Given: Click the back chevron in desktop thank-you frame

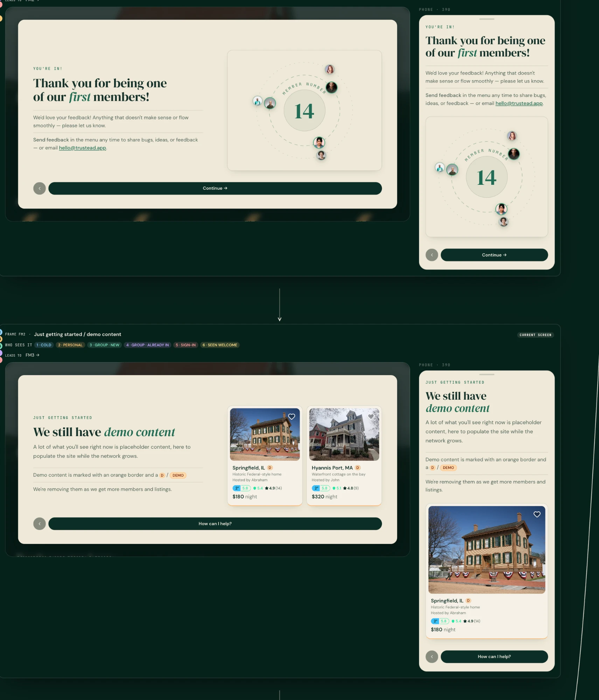Looking at the screenshot, I should pos(40,188).
